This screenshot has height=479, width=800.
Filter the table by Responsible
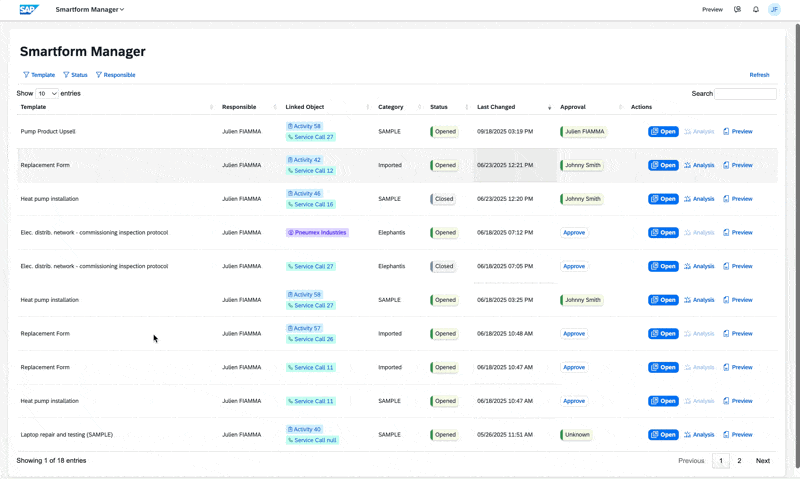click(x=115, y=75)
